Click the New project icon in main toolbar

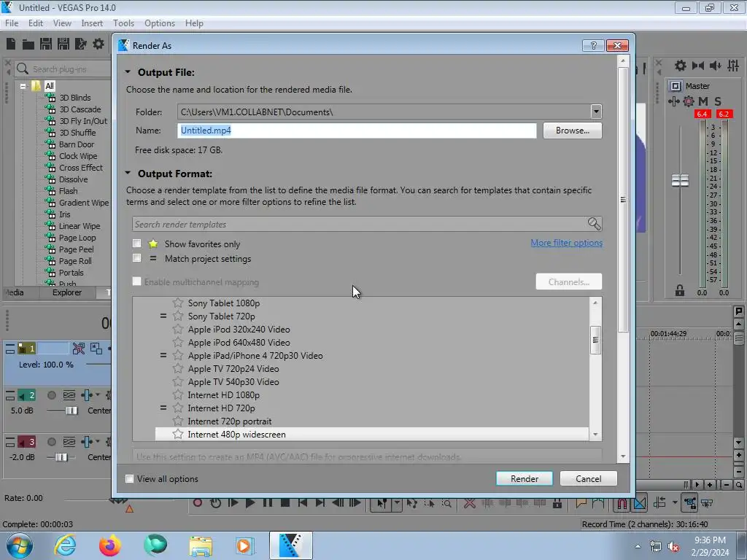tap(11, 44)
